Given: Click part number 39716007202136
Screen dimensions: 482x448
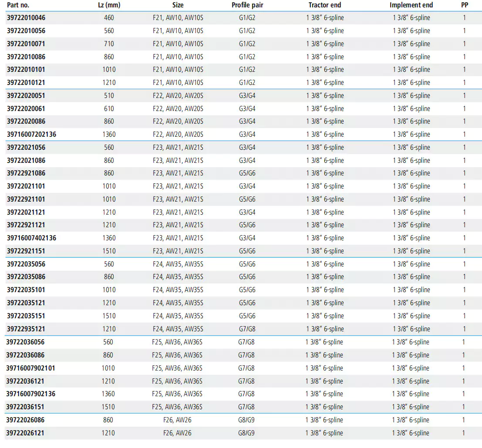Looking at the screenshot, I should [x=31, y=135].
